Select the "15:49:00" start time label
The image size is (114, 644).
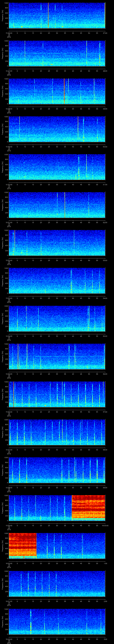9,147
